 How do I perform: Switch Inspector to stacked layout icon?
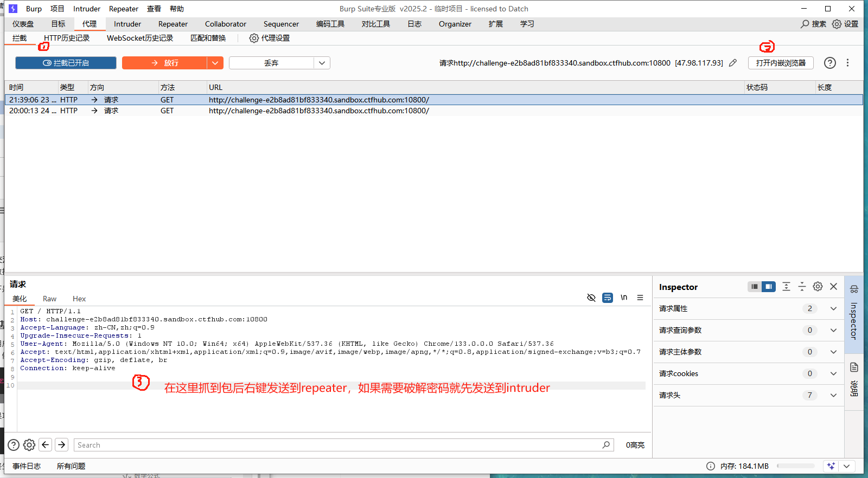pos(754,287)
